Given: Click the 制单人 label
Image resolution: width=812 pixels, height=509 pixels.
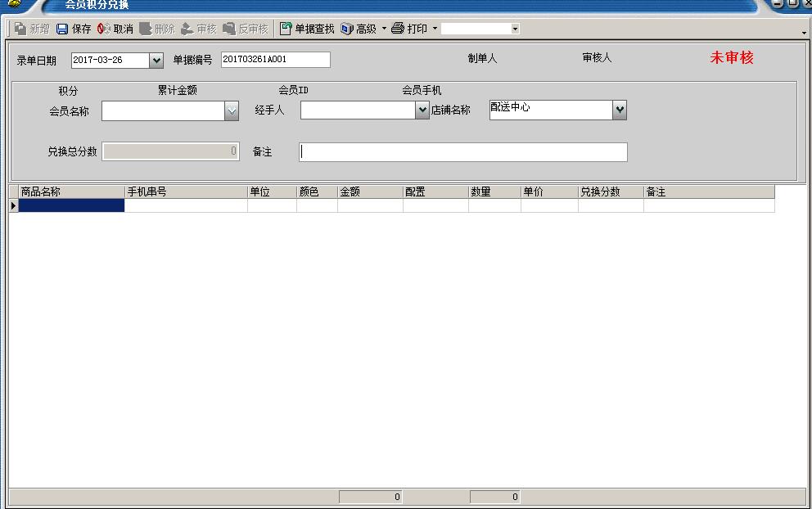Looking at the screenshot, I should point(483,58).
